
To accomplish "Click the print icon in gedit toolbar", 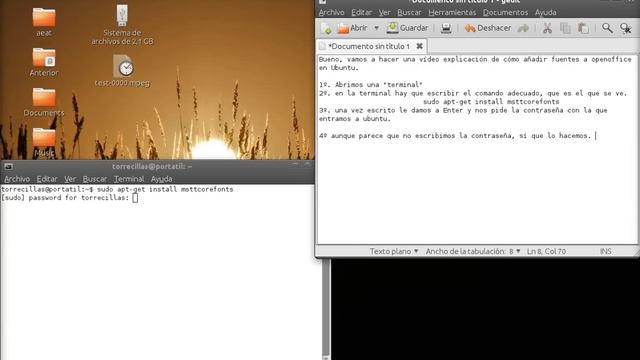I will 446,28.
